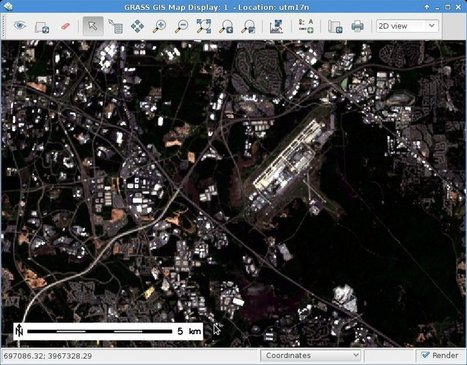Click the Re-render map icon

click(42, 27)
